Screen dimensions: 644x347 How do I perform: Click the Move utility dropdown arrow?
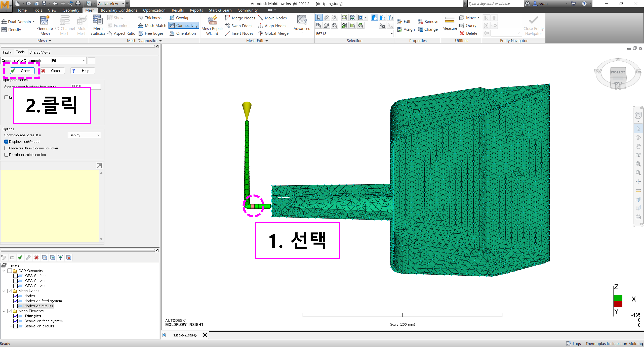pos(478,18)
